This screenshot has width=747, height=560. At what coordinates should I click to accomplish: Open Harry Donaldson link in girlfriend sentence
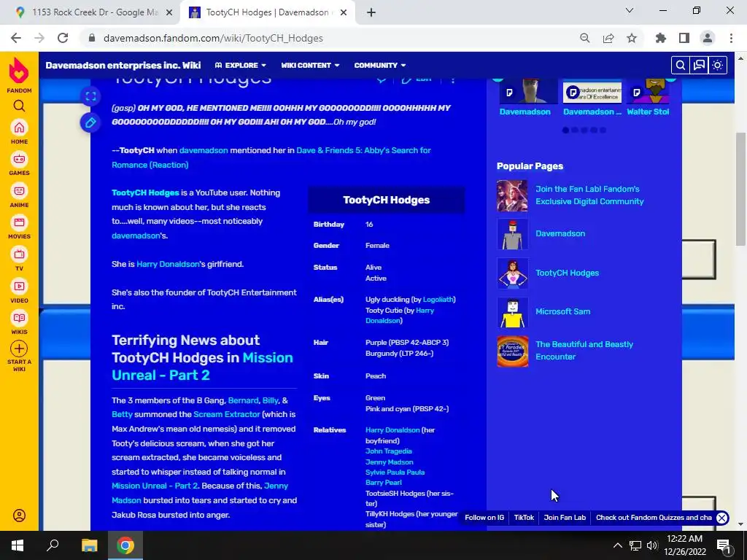pyautogui.click(x=168, y=264)
